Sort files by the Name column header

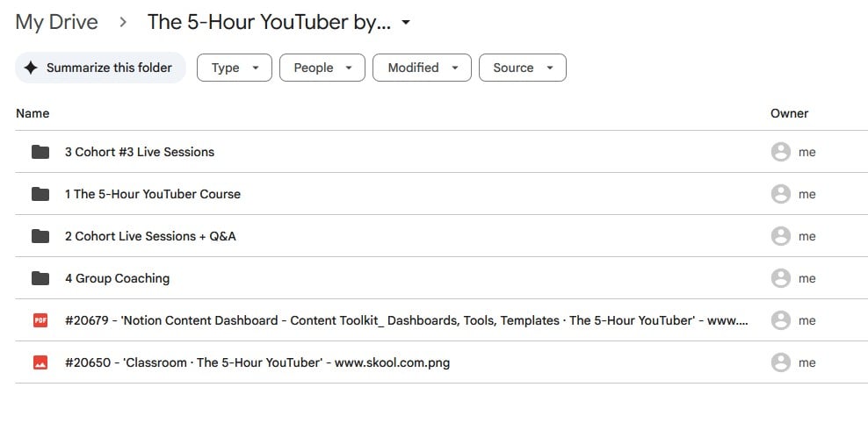click(33, 113)
